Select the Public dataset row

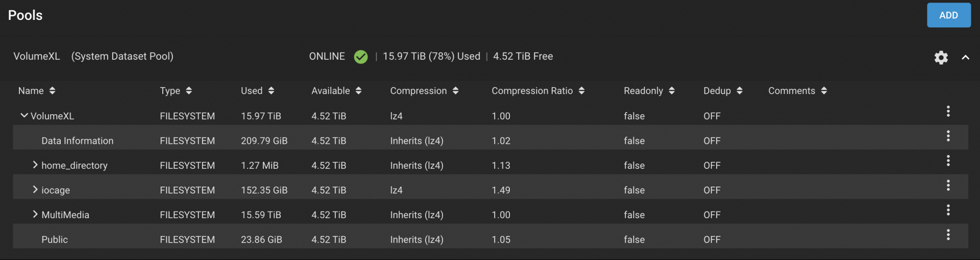(x=490, y=239)
